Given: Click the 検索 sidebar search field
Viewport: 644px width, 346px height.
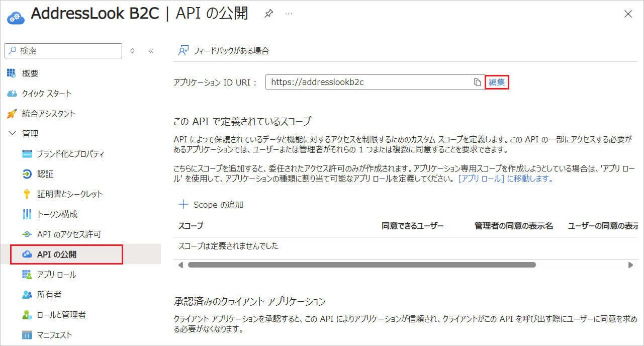Looking at the screenshot, I should 63,51.
